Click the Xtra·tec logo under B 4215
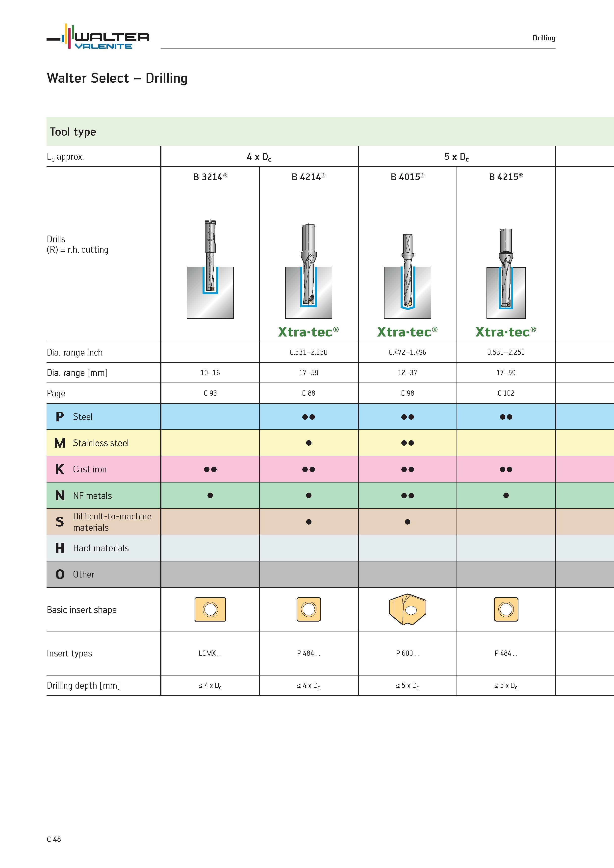Image resolution: width=614 pixels, height=868 pixels. coord(506,332)
